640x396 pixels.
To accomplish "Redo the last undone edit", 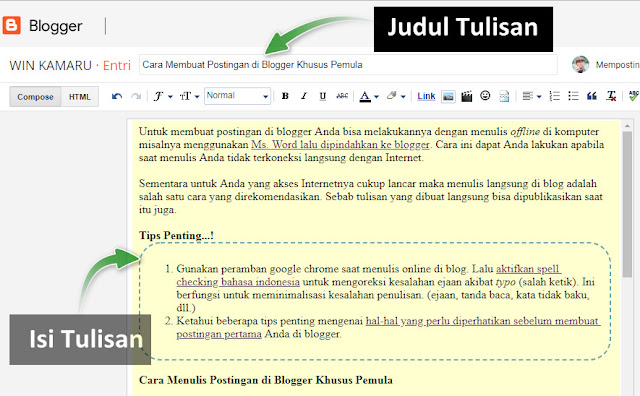I will pos(136,96).
